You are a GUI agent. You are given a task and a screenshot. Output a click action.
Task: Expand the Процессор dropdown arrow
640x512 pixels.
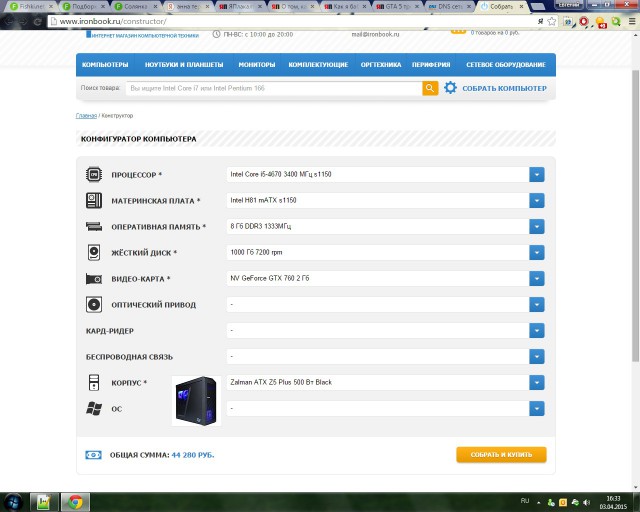tap(537, 174)
